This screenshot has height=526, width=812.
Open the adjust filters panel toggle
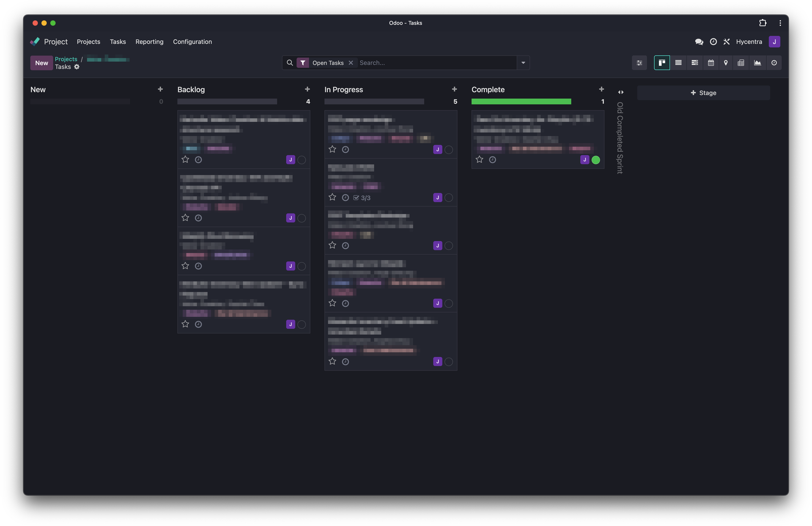[639, 63]
